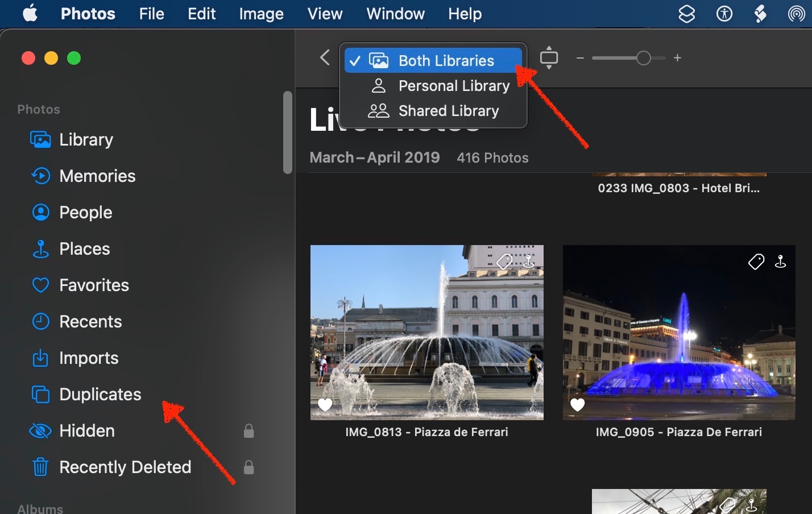Click the Duplicates sidebar icon
The width and height of the screenshot is (812, 514).
coord(40,394)
